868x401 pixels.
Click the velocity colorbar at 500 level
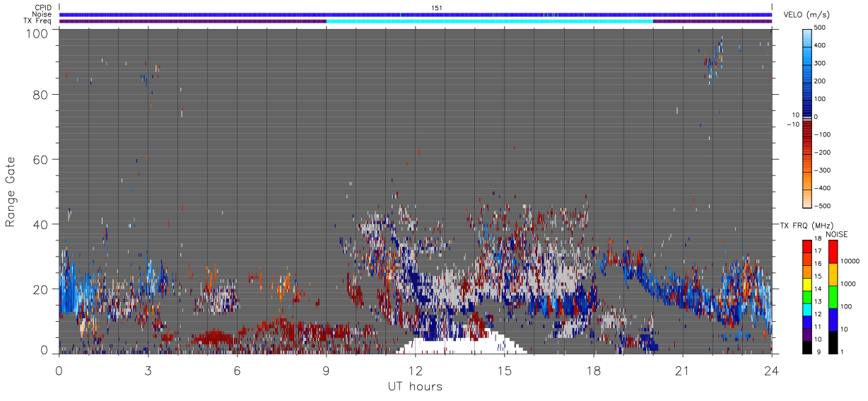coord(808,31)
